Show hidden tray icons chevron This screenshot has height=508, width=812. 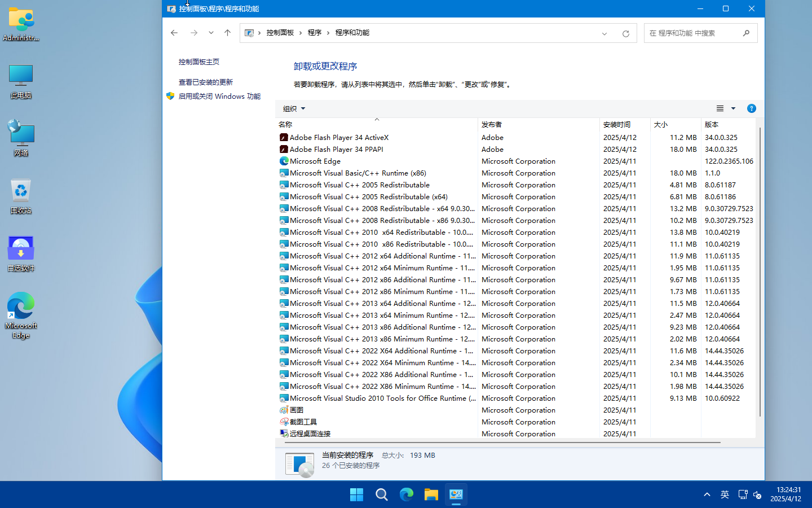tap(707, 494)
